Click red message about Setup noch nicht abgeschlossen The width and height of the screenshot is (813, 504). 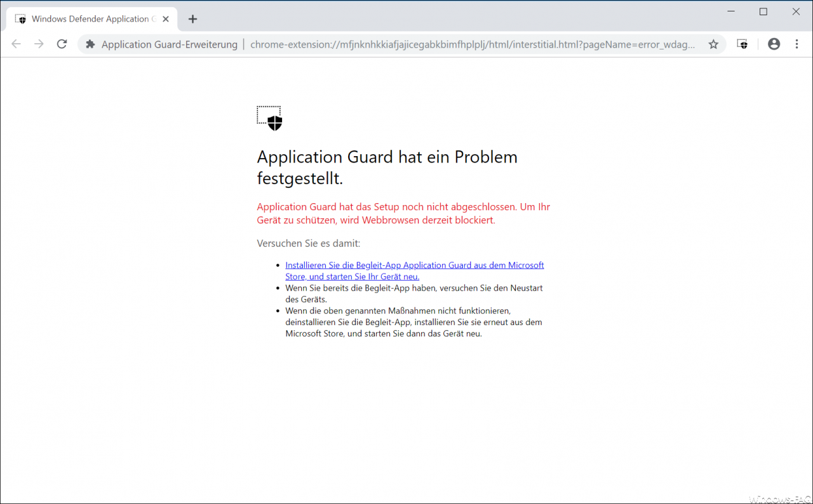[x=403, y=214]
